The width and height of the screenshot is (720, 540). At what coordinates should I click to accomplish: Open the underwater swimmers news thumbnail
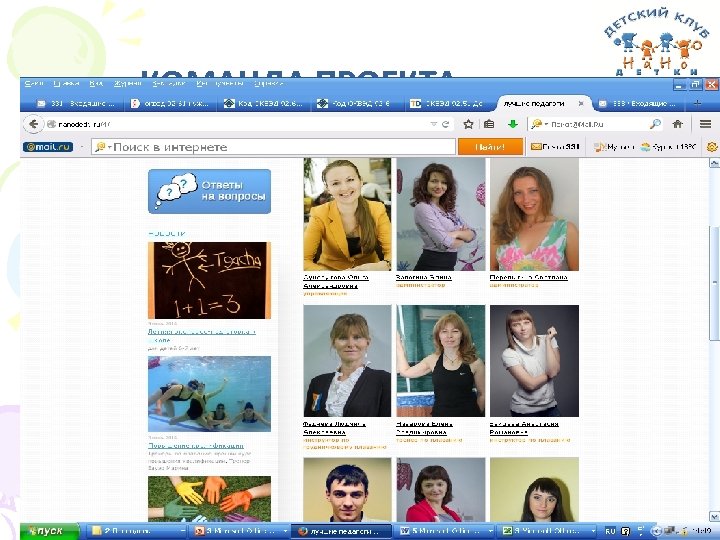coord(209,394)
